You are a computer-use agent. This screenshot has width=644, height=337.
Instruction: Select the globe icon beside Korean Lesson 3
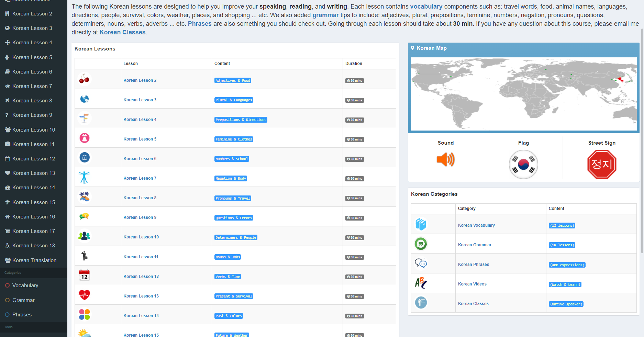coord(84,98)
